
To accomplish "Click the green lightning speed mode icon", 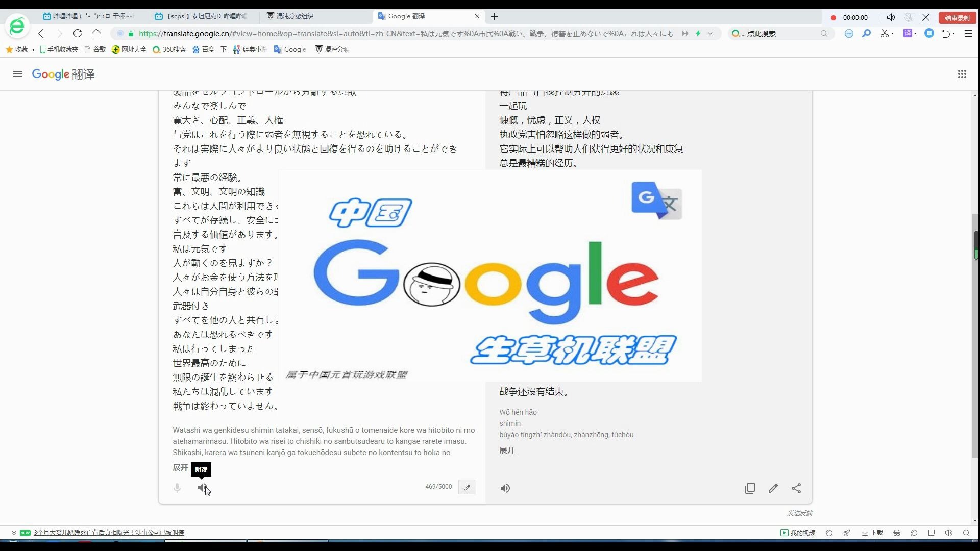I will point(698,34).
